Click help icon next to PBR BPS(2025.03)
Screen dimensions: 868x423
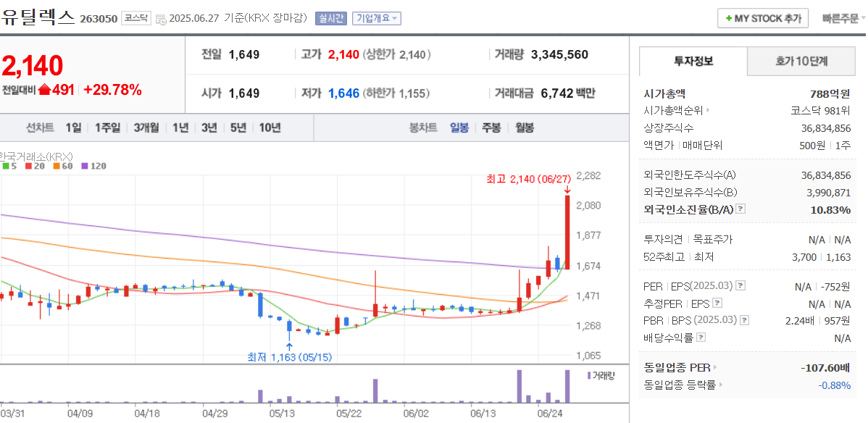pyautogui.click(x=745, y=320)
